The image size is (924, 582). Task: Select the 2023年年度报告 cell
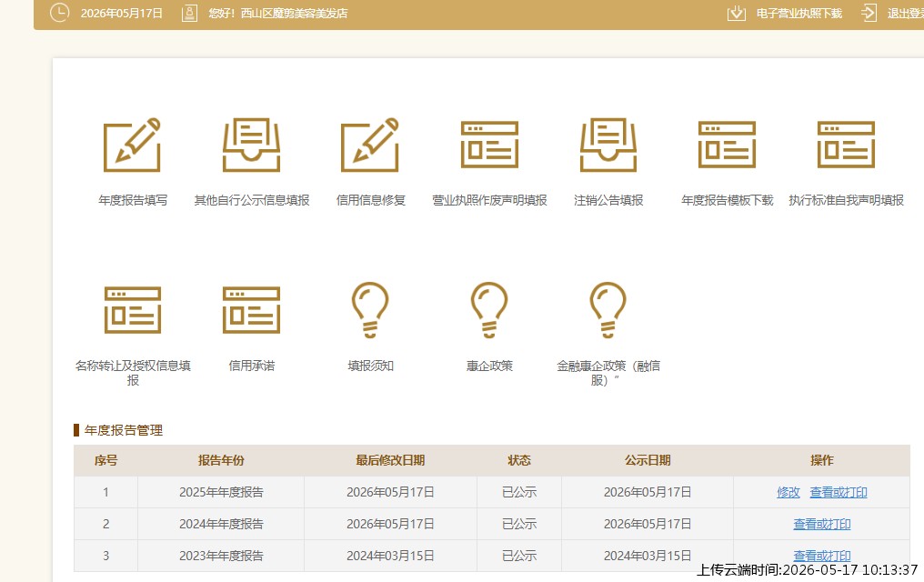221,556
